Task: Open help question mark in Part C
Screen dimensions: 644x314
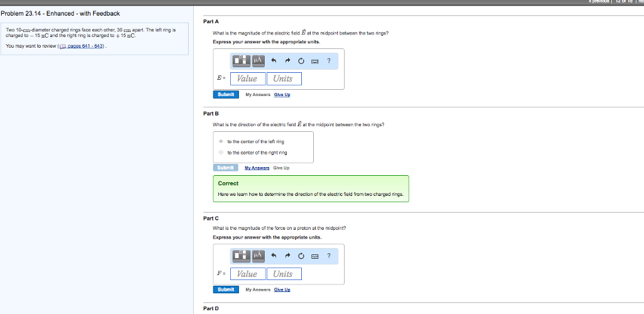Action: click(329, 256)
